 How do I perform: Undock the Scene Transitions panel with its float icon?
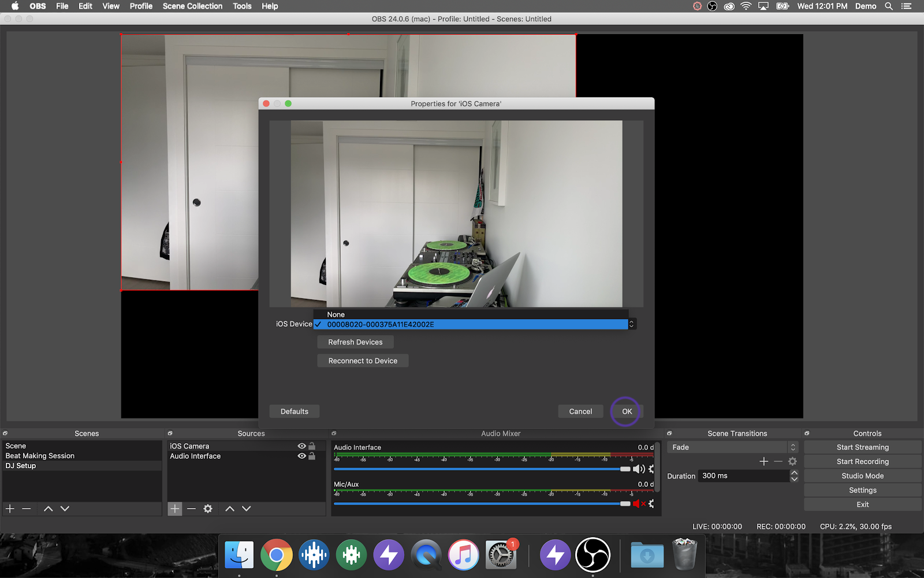669,433
